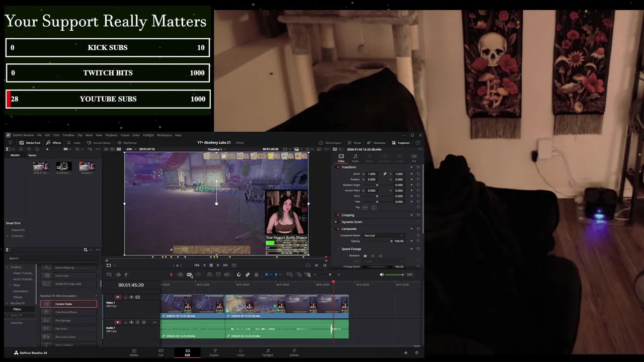This screenshot has height=362, width=644.
Task: Click the Zoom X value field
Action: (x=373, y=174)
